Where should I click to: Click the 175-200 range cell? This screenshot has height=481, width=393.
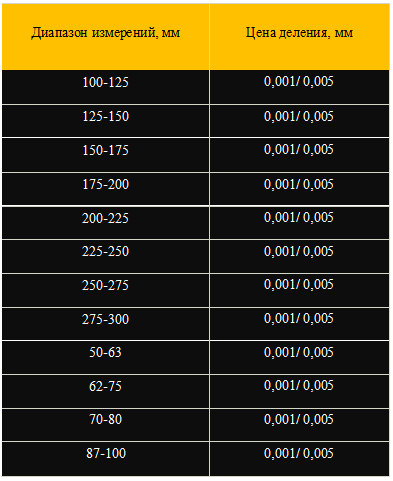[x=105, y=189]
